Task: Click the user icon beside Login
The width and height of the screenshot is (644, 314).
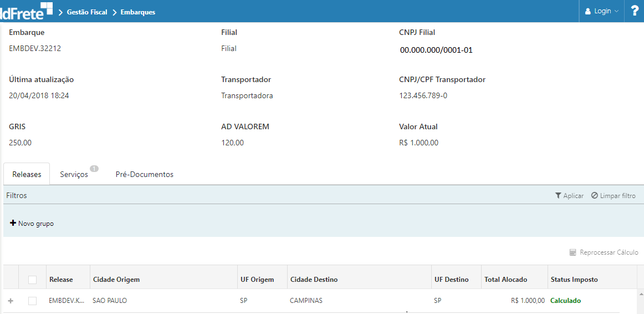Action: point(588,11)
